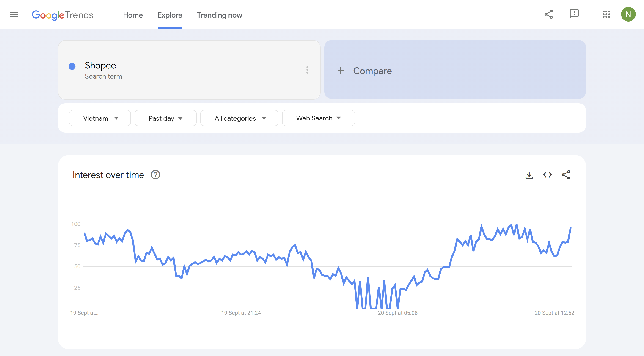Image resolution: width=644 pixels, height=356 pixels.
Task: Click the plus icon beside Compare
Action: point(341,71)
